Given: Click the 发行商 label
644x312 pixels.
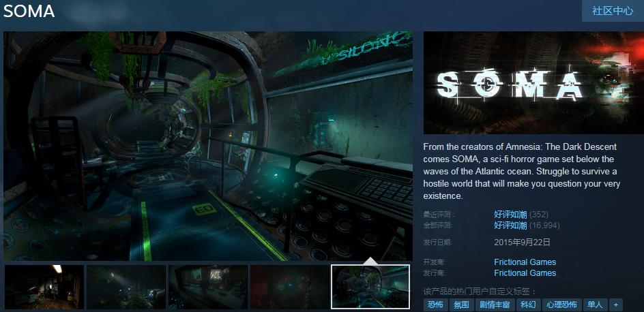Looking at the screenshot, I should (435, 273).
